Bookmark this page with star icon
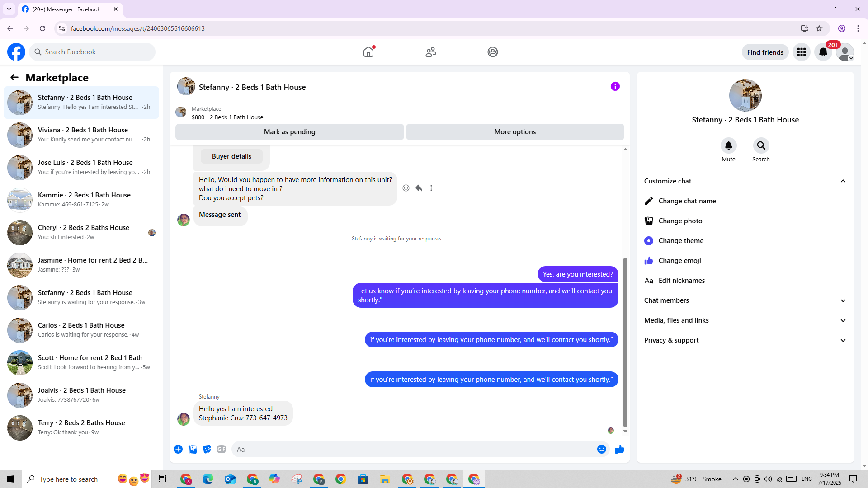 click(x=819, y=28)
